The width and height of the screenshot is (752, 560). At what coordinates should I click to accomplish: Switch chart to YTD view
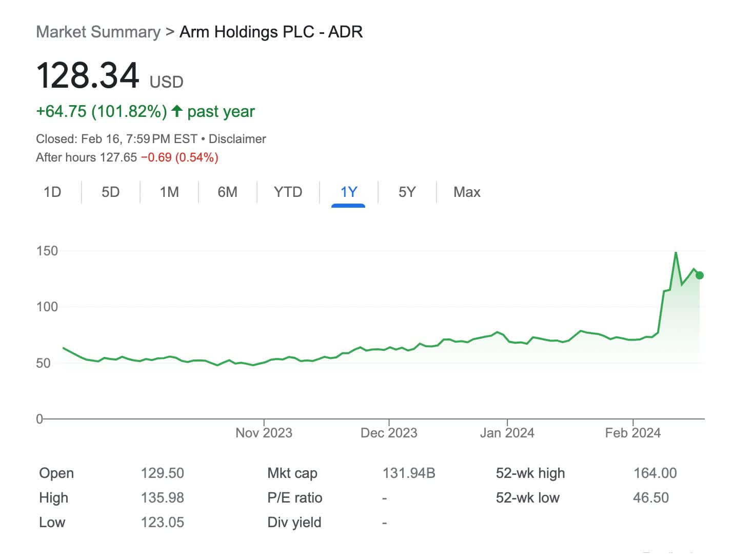point(288,192)
